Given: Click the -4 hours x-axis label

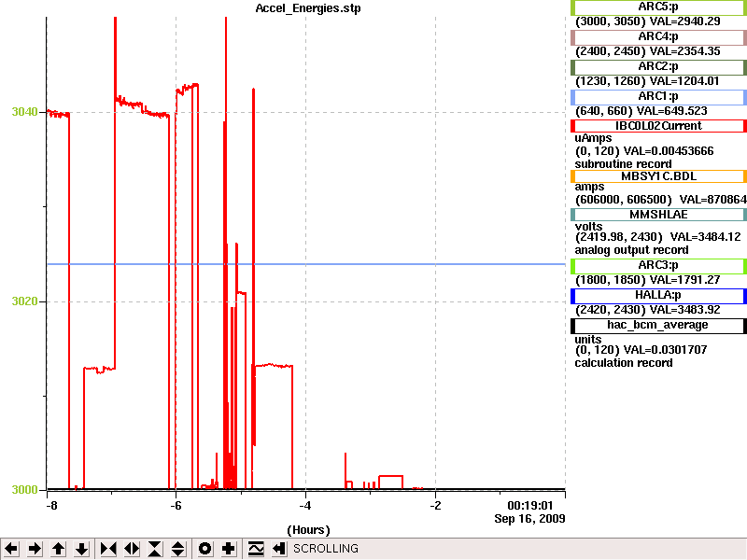Looking at the screenshot, I should [x=305, y=505].
